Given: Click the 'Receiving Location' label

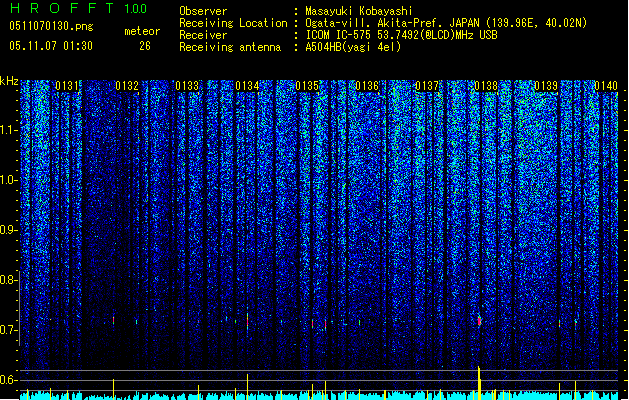Looking at the screenshot, I should pyautogui.click(x=233, y=23).
